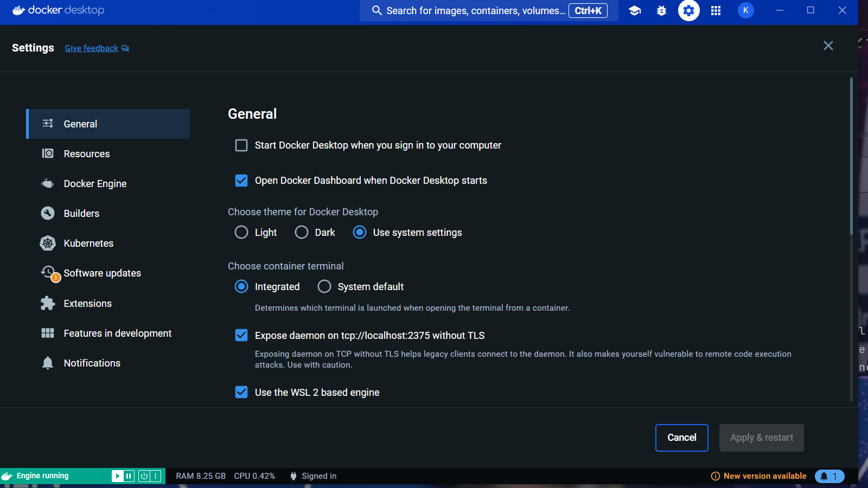Click the Ctrl+K shortcut badge

click(x=588, y=10)
